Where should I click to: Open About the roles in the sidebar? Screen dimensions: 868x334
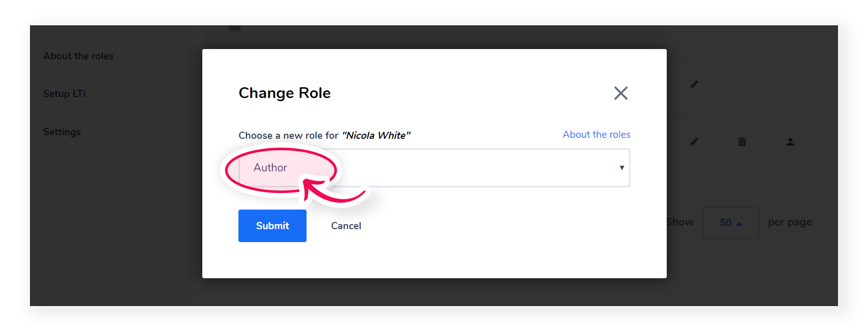78,56
